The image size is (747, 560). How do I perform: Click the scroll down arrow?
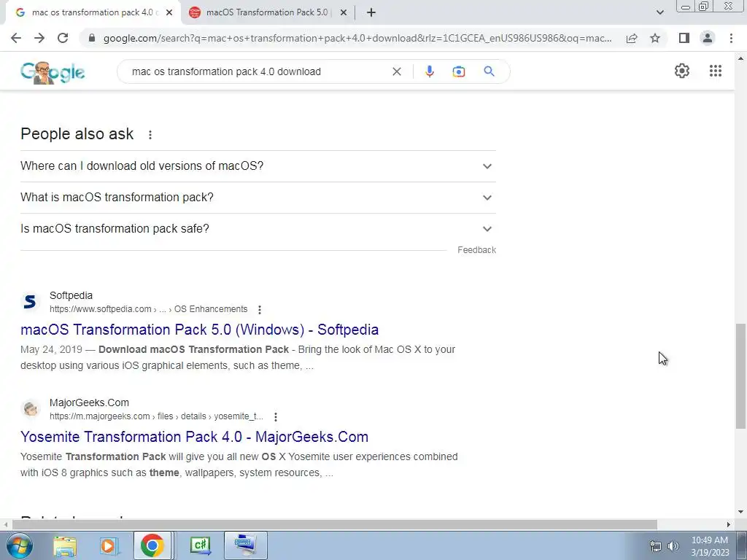click(740, 513)
